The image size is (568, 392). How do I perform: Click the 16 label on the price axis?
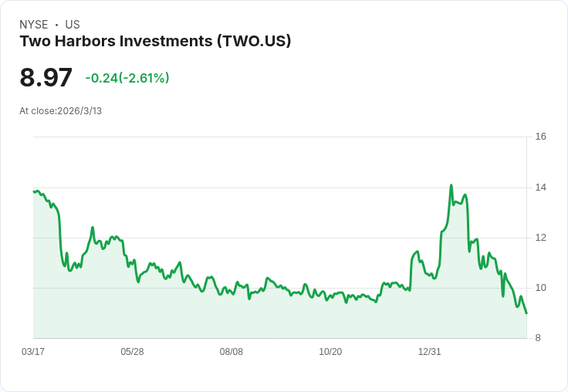tap(540, 137)
